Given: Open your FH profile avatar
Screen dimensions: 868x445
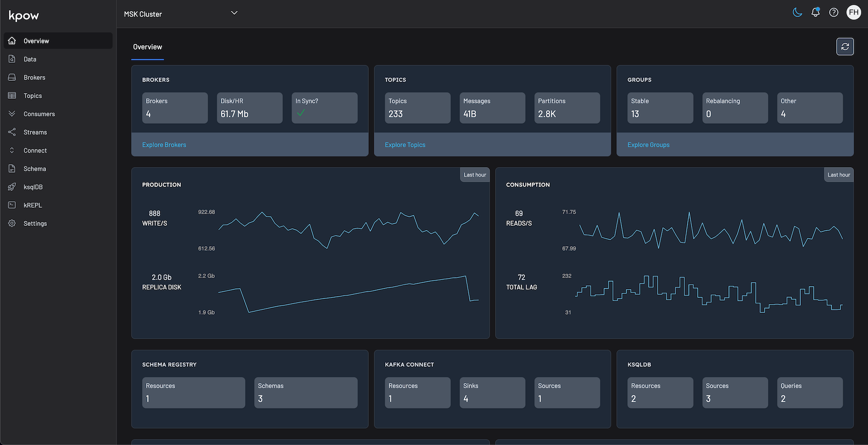Looking at the screenshot, I should (x=854, y=12).
